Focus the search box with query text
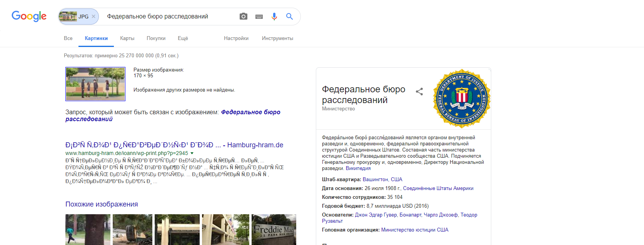 [169, 17]
